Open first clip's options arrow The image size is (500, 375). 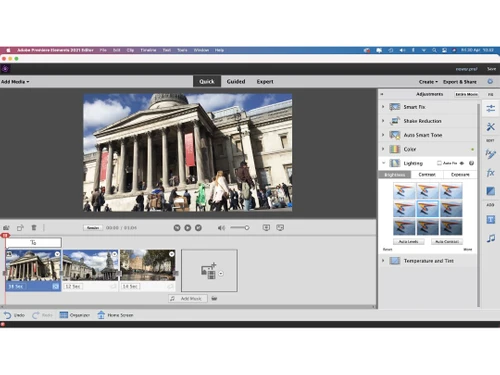pyautogui.click(x=57, y=254)
